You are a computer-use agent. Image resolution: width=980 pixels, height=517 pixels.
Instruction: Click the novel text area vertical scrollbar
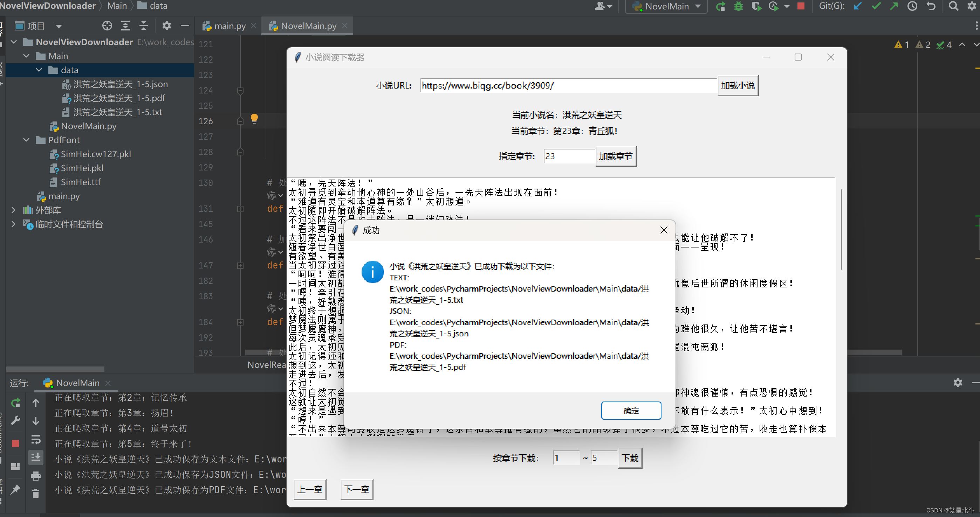[841, 230]
